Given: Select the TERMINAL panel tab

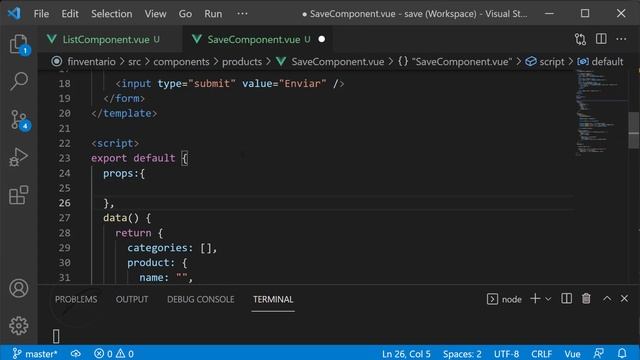Looking at the screenshot, I should 273,299.
